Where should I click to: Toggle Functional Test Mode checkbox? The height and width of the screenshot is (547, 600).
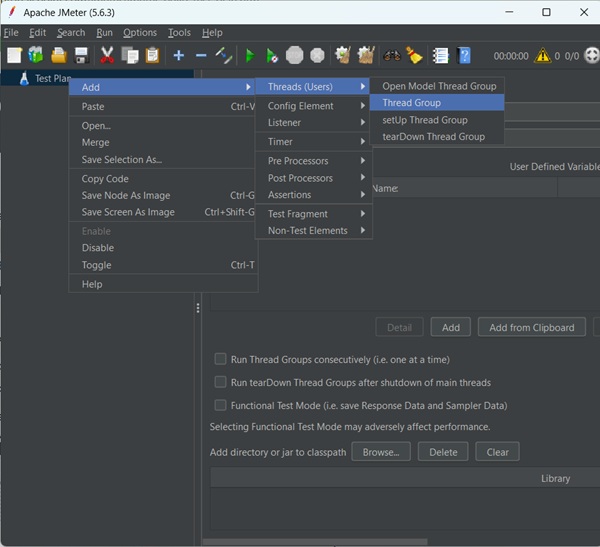point(220,405)
